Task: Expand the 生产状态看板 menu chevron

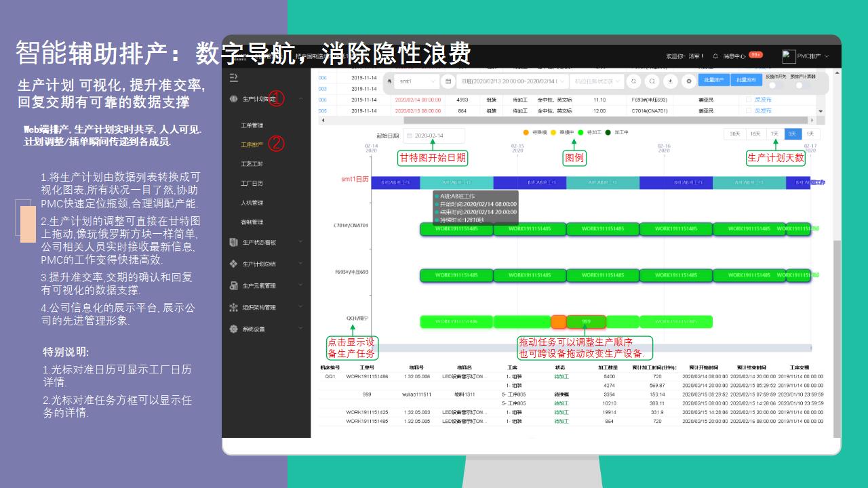Action: tap(300, 241)
